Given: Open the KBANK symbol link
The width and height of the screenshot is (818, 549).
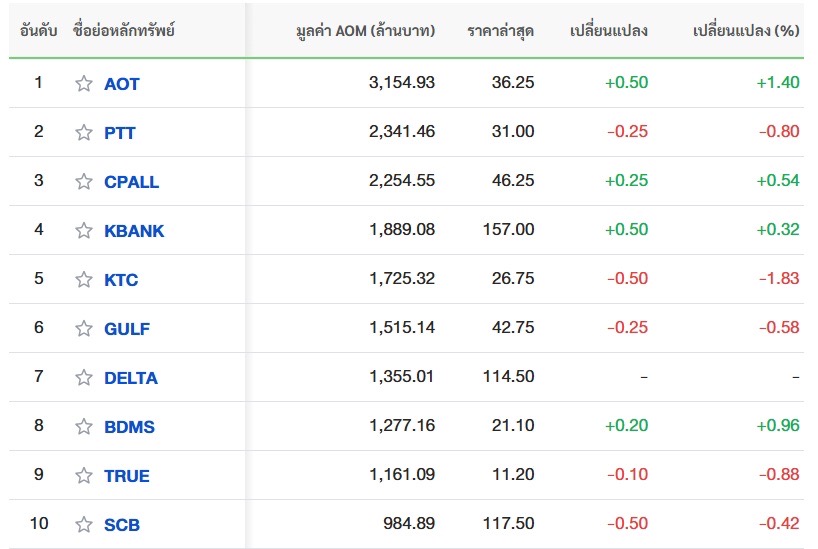Looking at the screenshot, I should pyautogui.click(x=134, y=231).
